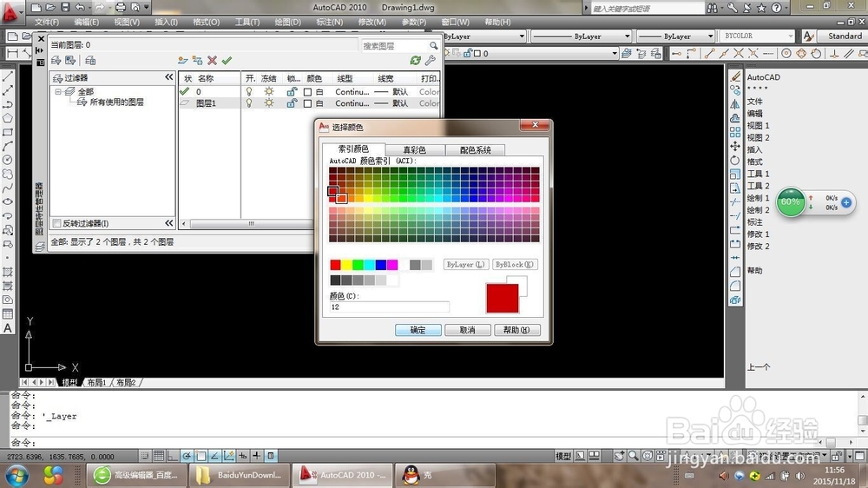Image resolution: width=868 pixels, height=488 pixels.
Task: Click the Zoom magnifier icon in status bar
Action: click(x=634, y=456)
